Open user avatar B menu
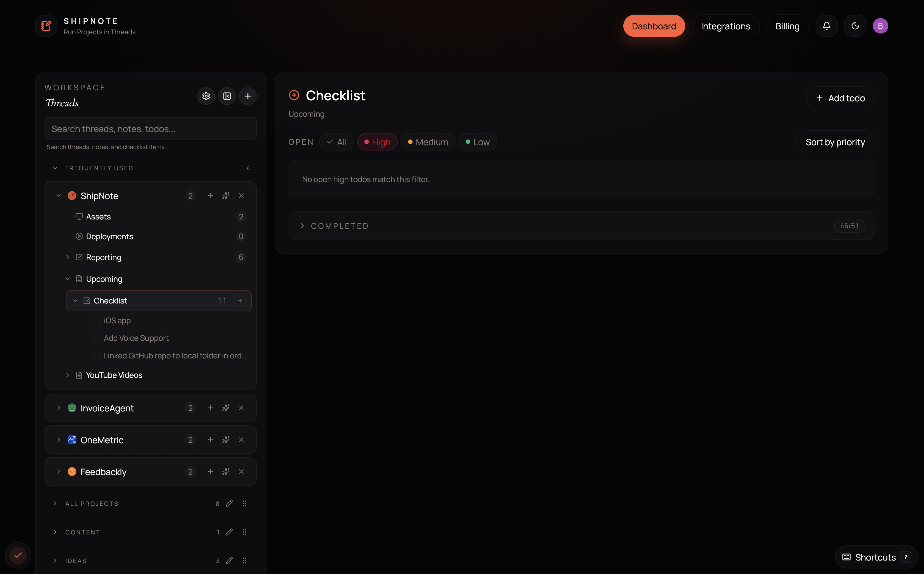 [x=880, y=26]
